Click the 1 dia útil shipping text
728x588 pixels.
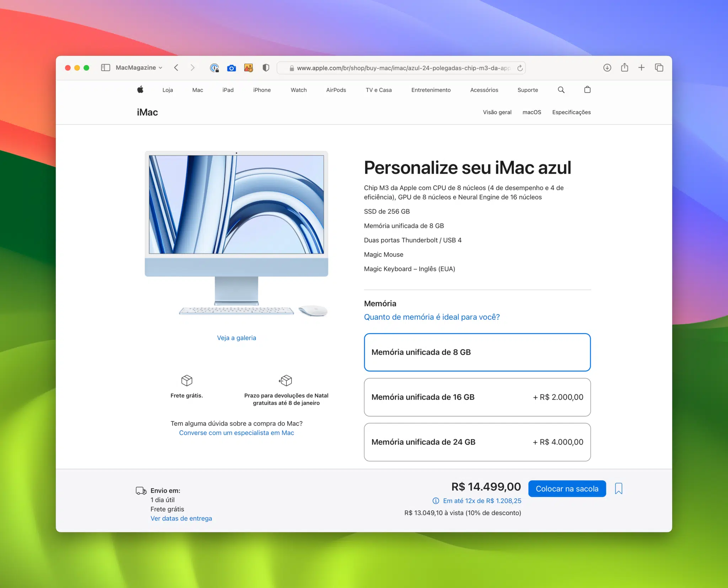162,500
